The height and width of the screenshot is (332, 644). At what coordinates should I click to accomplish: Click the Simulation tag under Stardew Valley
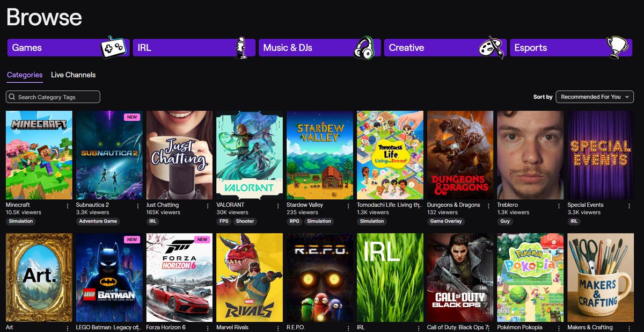point(319,221)
